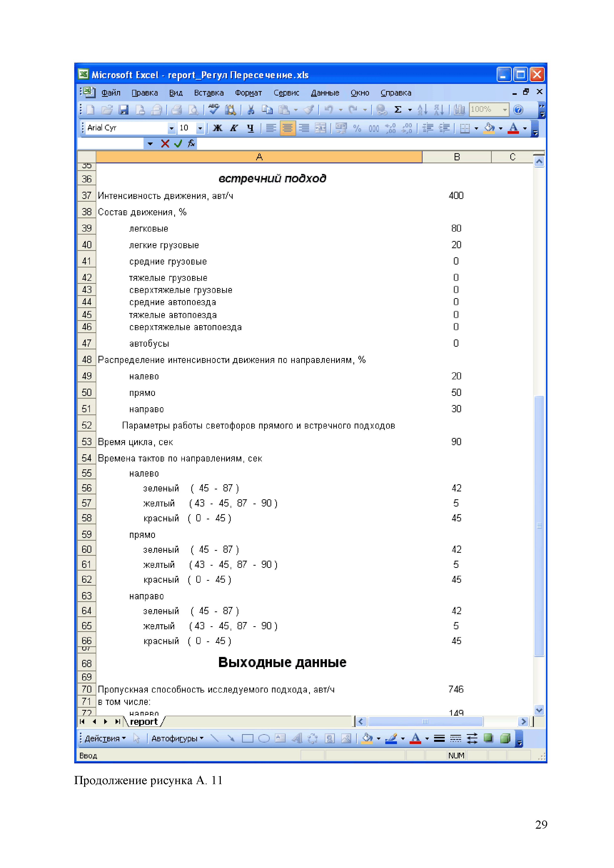
Task: Click the Name Box input field
Action: (x=110, y=144)
